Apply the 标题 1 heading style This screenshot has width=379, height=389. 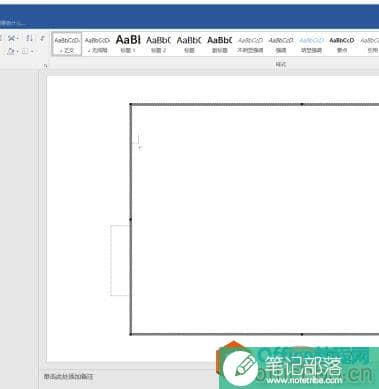click(128, 44)
